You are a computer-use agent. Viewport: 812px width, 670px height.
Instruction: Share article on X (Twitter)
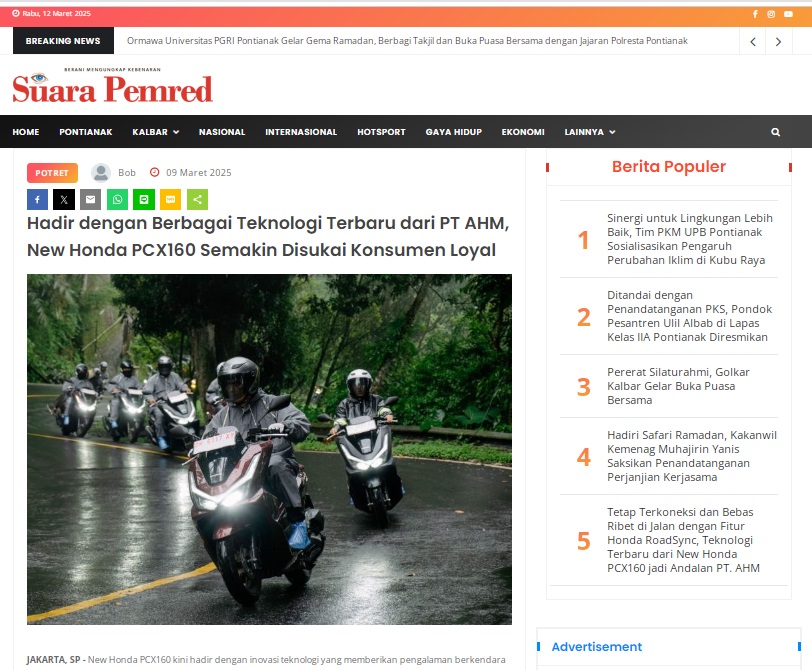[64, 199]
